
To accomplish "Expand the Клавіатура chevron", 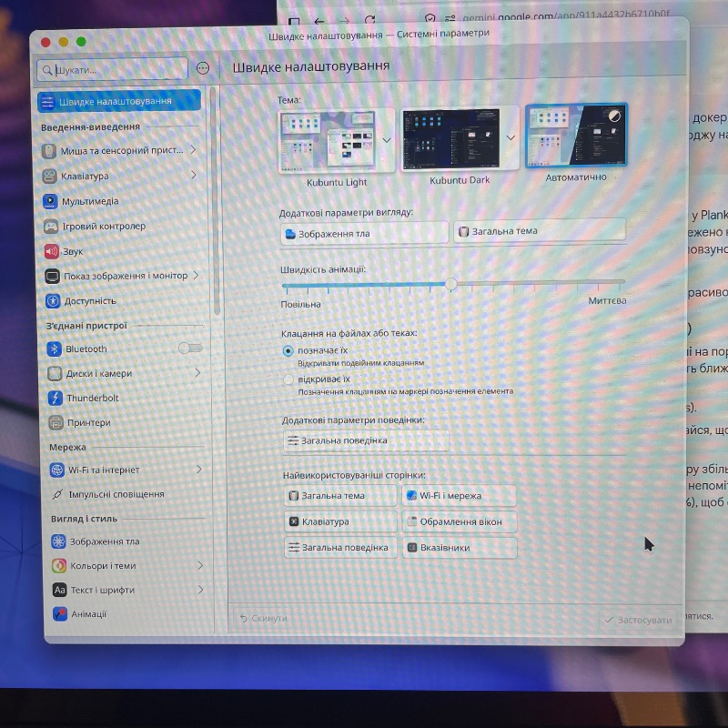I will [x=194, y=175].
